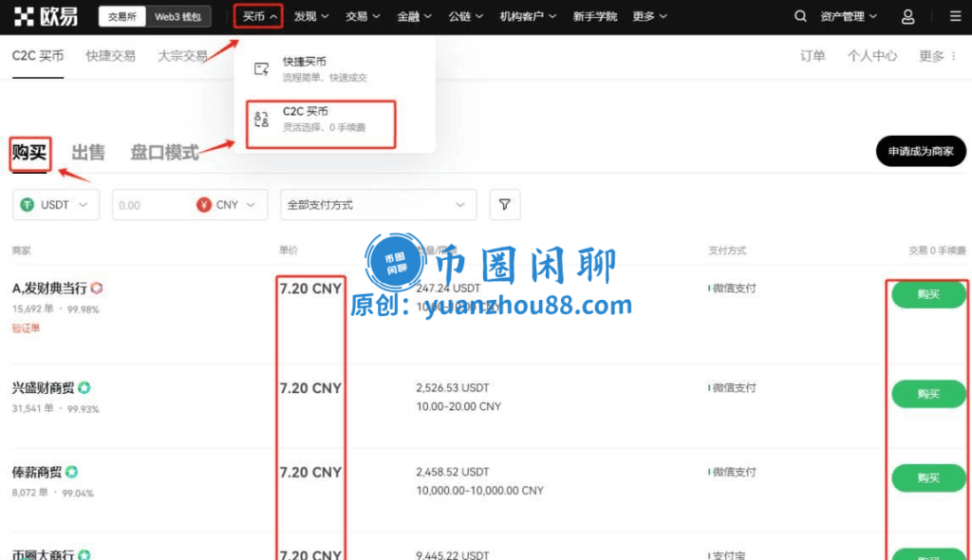Open the USDT coin selector
The width and height of the screenshot is (972, 560).
coord(56,205)
